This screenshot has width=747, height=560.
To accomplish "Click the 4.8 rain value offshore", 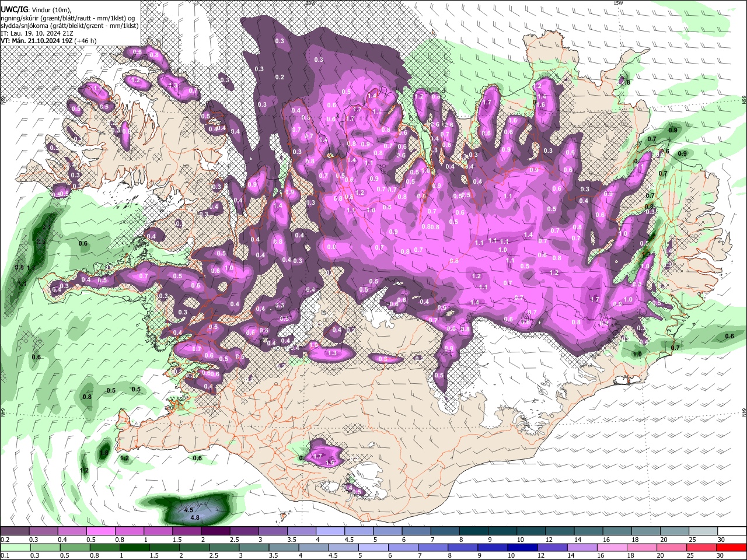I will click(x=196, y=517).
